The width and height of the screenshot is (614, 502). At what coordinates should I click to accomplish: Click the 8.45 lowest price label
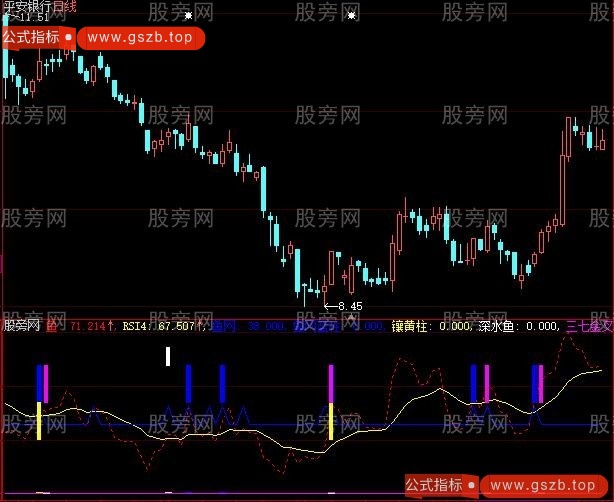pos(349,306)
